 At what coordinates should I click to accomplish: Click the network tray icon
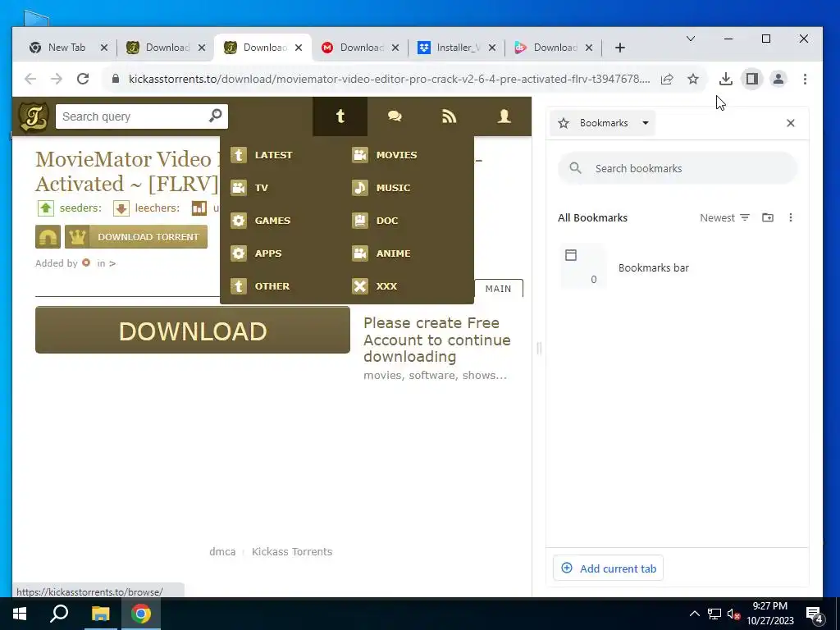tap(714, 614)
